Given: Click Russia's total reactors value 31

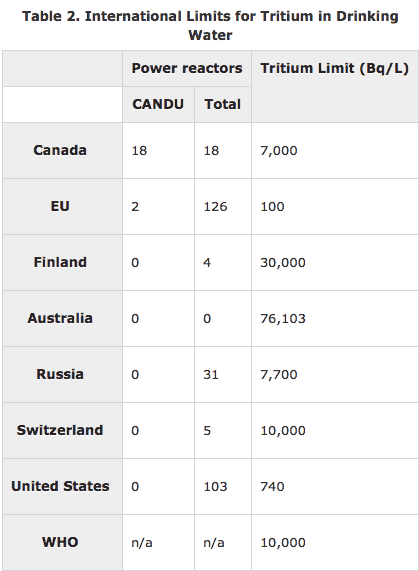Looking at the screenshot, I should point(211,374).
